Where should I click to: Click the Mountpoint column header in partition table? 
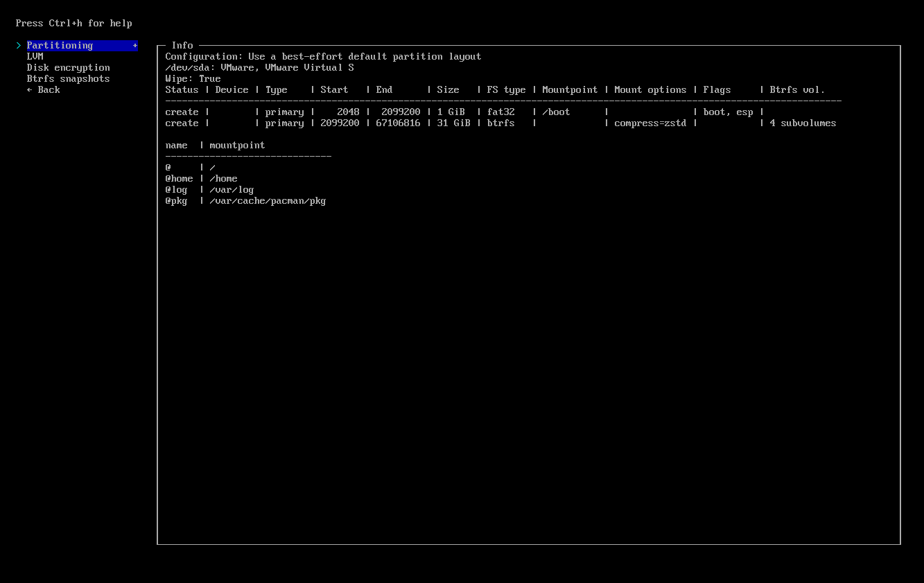point(570,89)
